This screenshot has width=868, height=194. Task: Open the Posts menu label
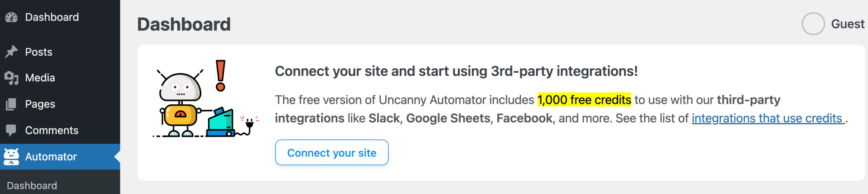coord(39,52)
